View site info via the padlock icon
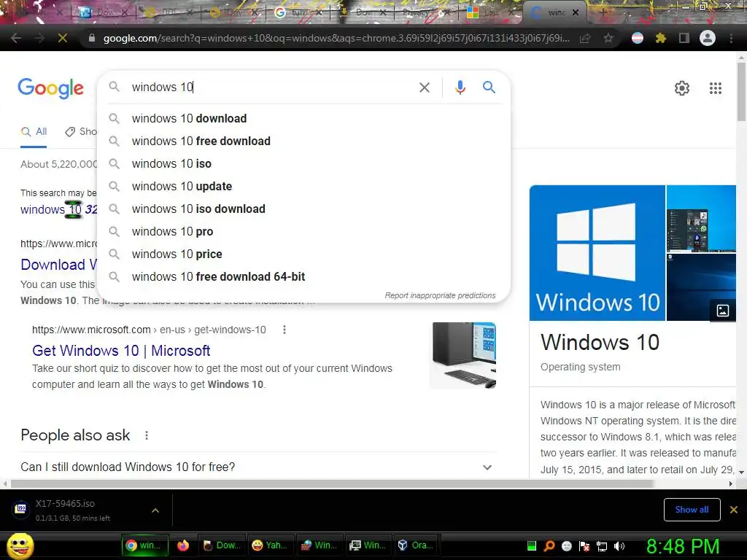747x560 pixels. point(92,38)
